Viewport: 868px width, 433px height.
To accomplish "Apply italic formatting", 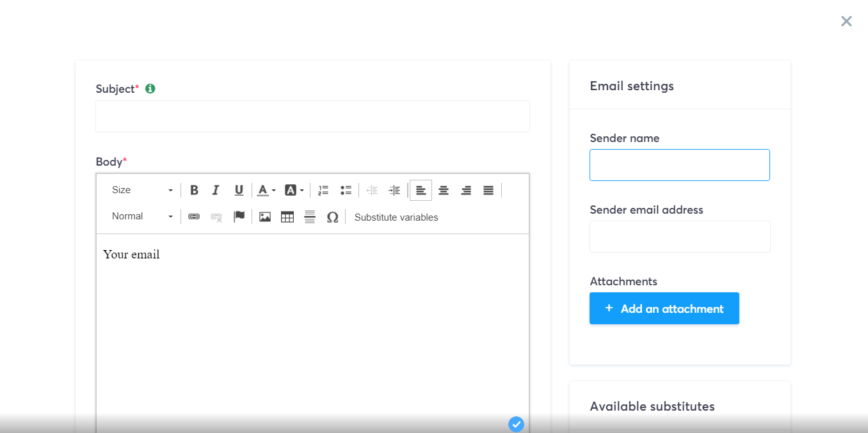I will click(x=216, y=190).
